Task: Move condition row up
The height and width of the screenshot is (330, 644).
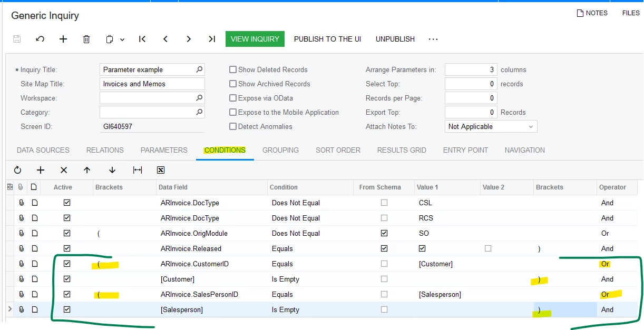Action: click(87, 170)
